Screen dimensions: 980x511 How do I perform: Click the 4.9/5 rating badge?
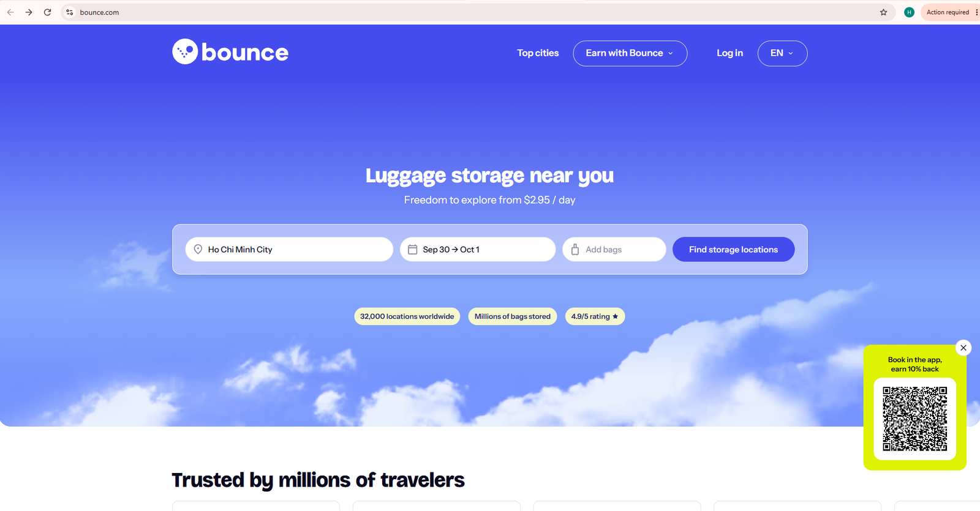tap(595, 316)
